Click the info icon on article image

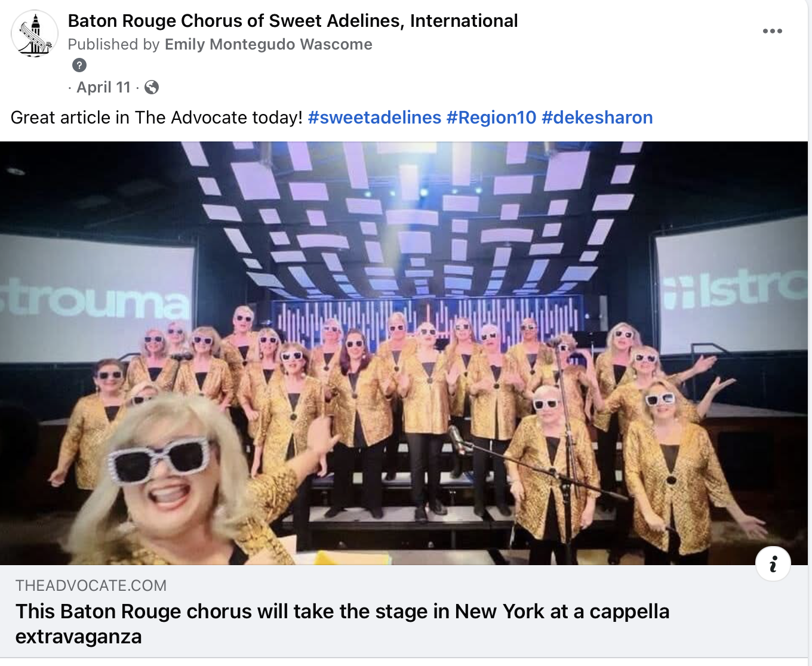point(773,563)
